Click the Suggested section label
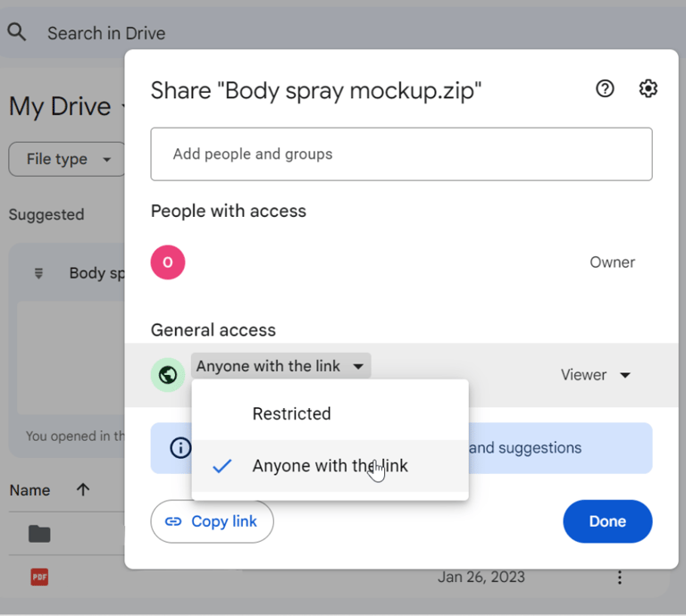 [46, 214]
